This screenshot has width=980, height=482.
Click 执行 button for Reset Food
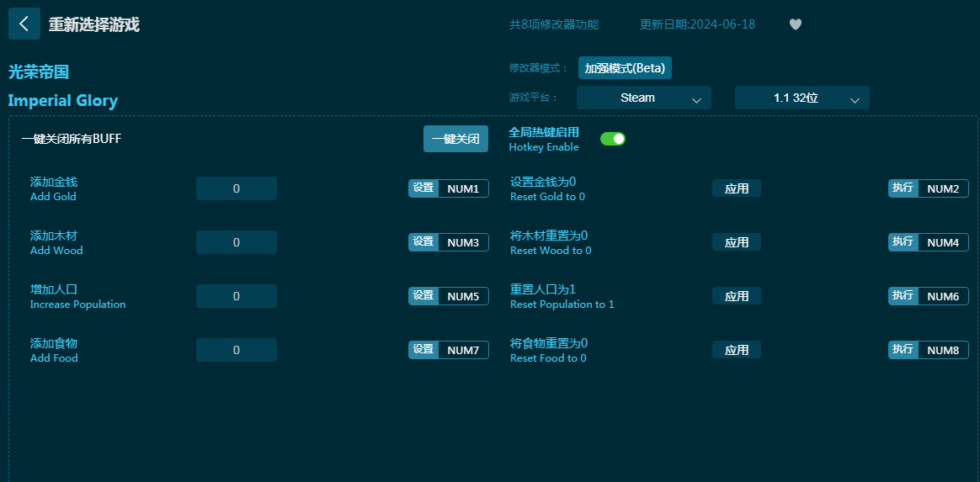(903, 349)
